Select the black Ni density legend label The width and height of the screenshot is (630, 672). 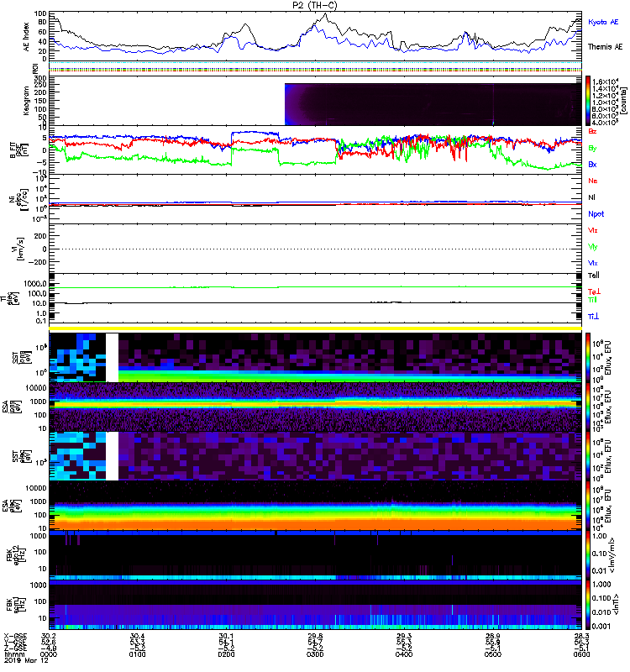[592, 197]
